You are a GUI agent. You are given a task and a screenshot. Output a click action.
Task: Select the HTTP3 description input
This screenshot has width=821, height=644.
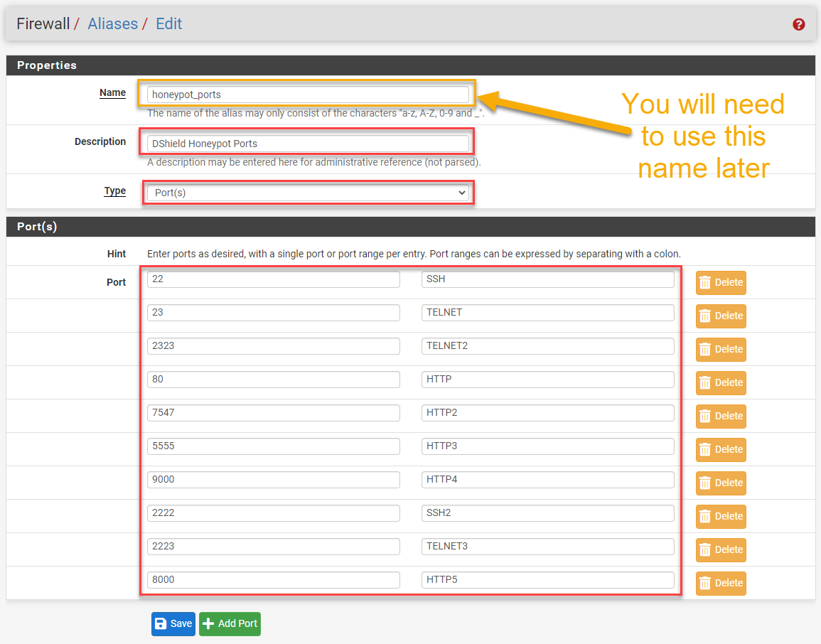(x=547, y=446)
